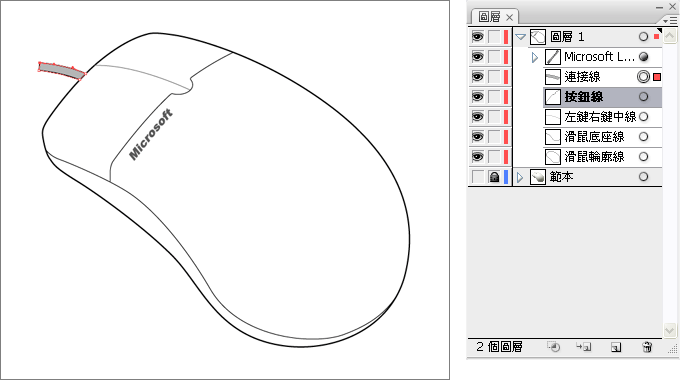
Task: Click the Create New Sublayer icon
Action: pos(583,347)
